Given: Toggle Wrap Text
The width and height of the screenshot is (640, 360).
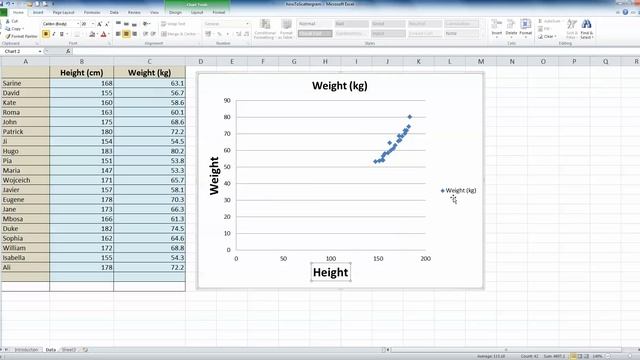Looking at the screenshot, I should click(173, 24).
